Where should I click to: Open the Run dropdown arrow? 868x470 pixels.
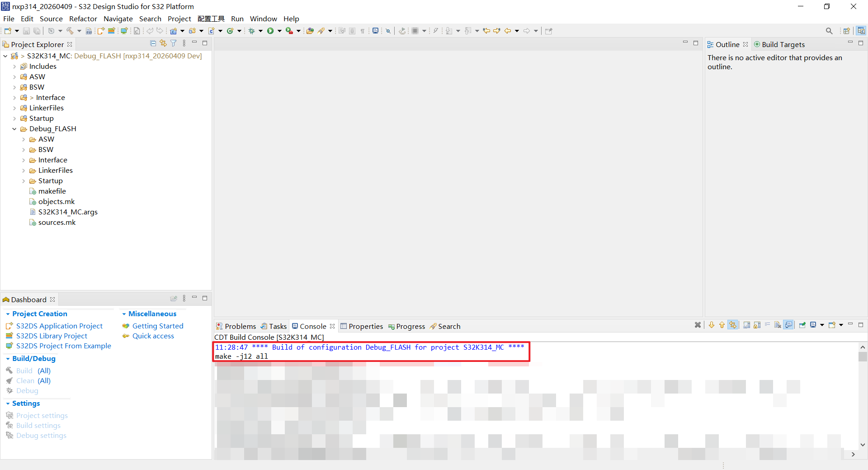[x=279, y=31]
